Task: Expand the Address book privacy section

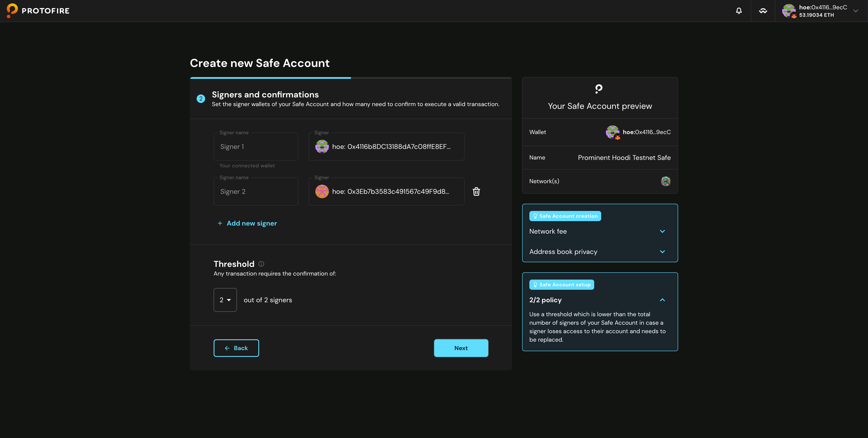Action: (x=662, y=251)
